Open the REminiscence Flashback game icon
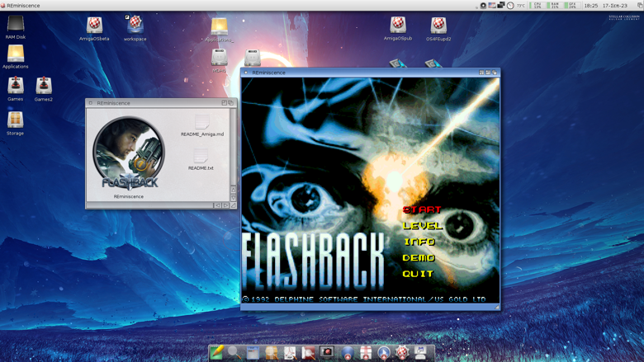 (129, 155)
